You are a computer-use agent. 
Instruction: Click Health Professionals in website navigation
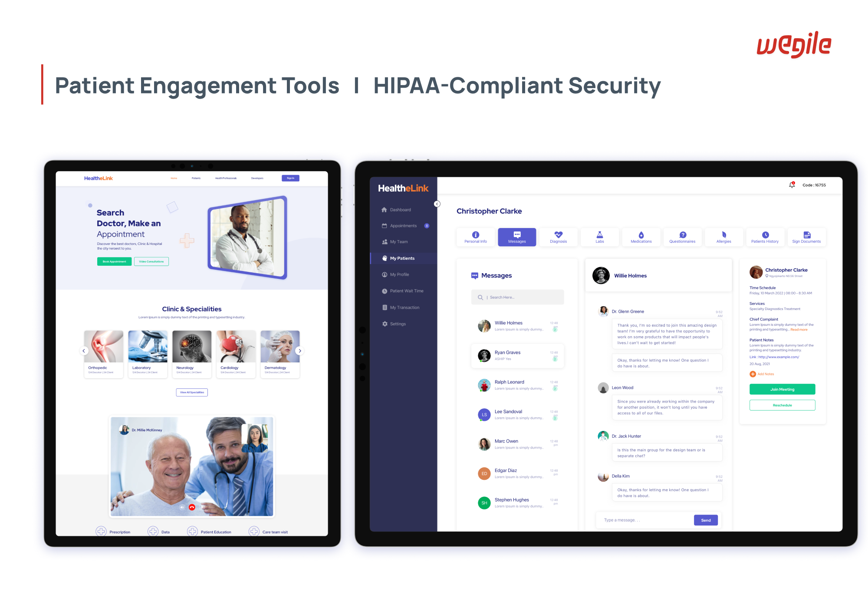[226, 178]
